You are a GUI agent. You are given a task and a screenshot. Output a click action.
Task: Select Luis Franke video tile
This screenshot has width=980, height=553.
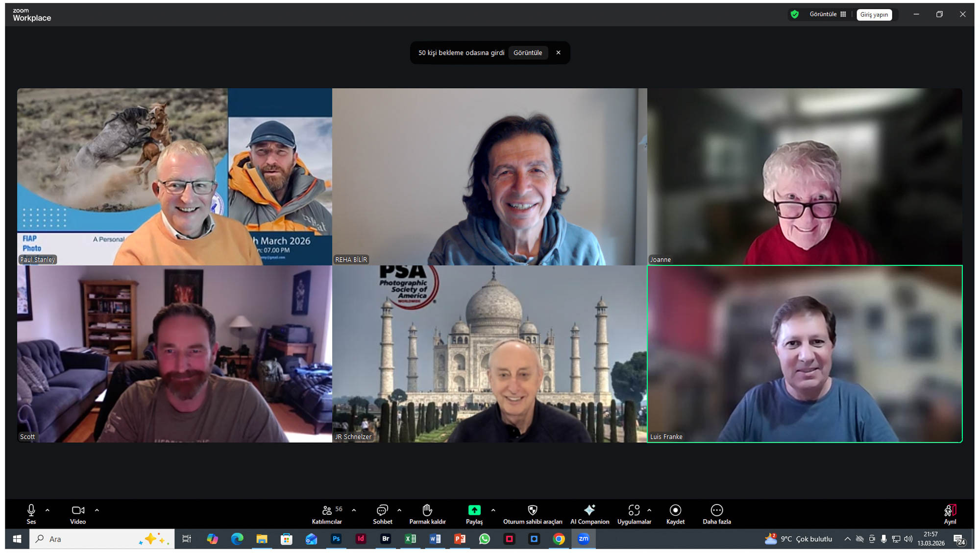[x=805, y=354]
